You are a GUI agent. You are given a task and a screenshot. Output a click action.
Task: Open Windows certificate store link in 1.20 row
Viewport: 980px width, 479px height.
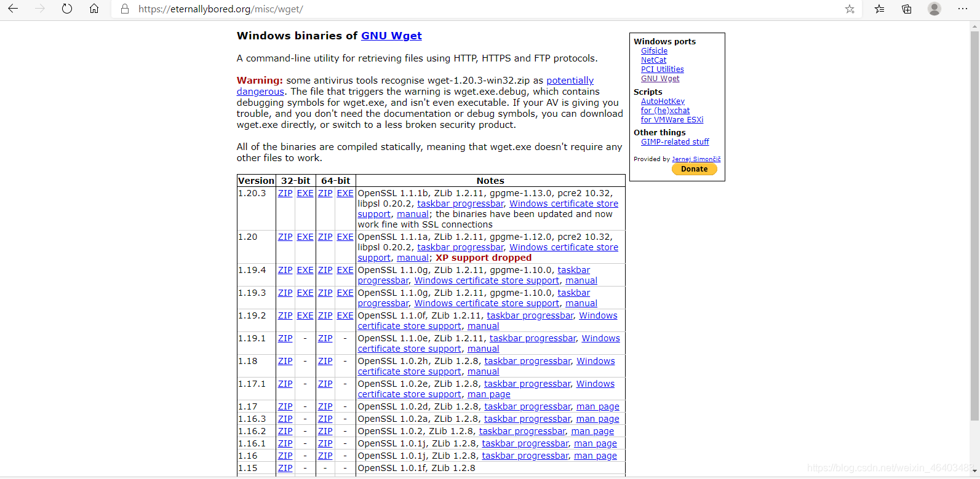[x=564, y=247]
